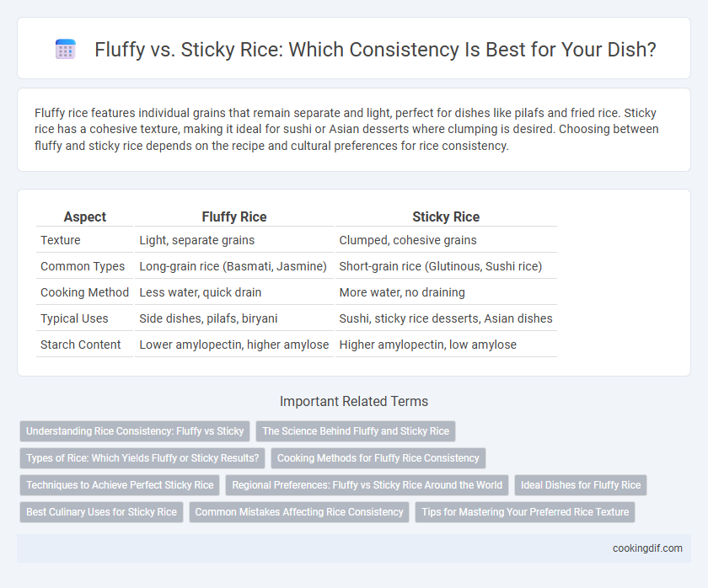
Task: Click 'Common Mistakes Affecting Rice Consistency' tag
Action: click(x=299, y=512)
